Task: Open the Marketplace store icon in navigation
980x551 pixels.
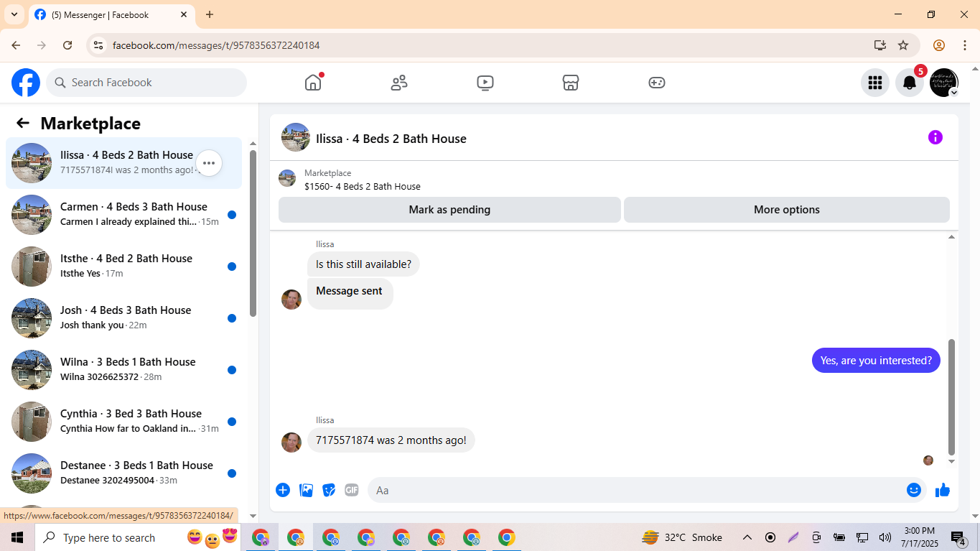Action: (571, 83)
